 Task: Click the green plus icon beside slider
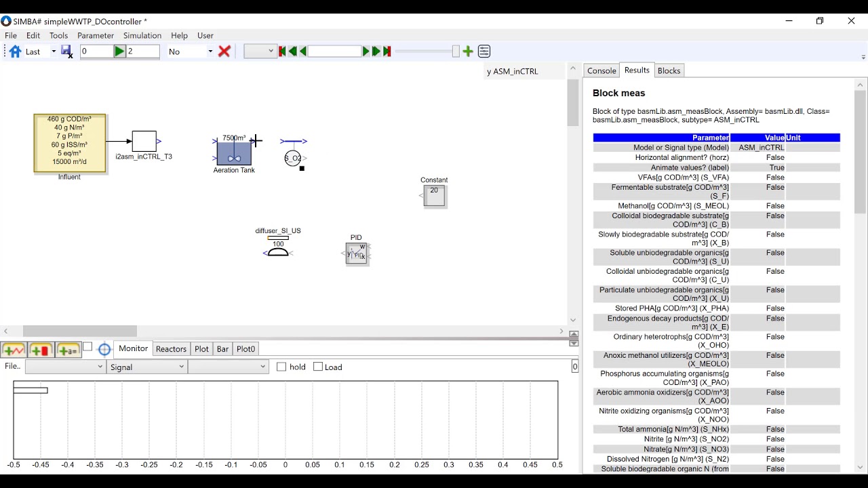(x=468, y=52)
